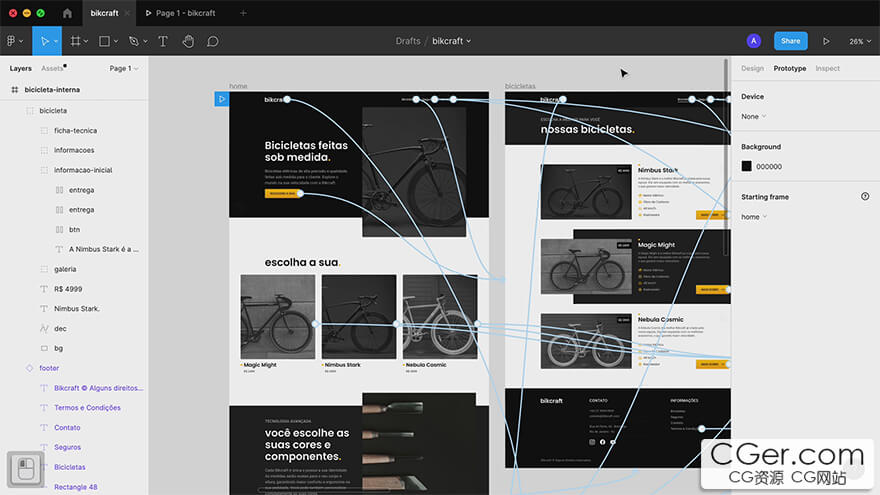This screenshot has height=495, width=880.
Task: Click the Drafts breadcrumb link
Action: point(407,41)
